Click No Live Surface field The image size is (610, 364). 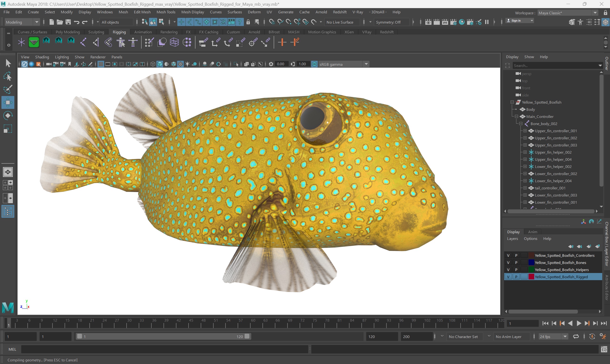pos(342,22)
